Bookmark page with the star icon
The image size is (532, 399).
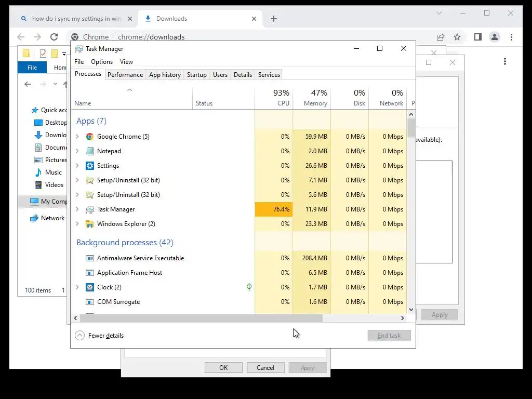[457, 37]
